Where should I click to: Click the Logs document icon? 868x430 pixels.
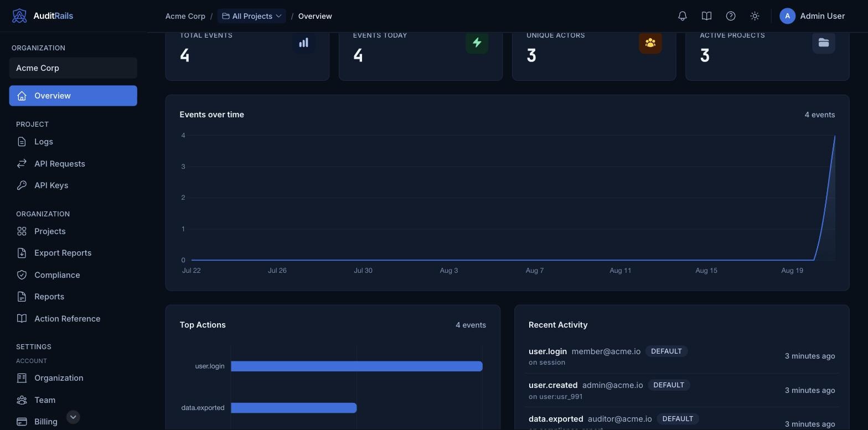click(22, 142)
